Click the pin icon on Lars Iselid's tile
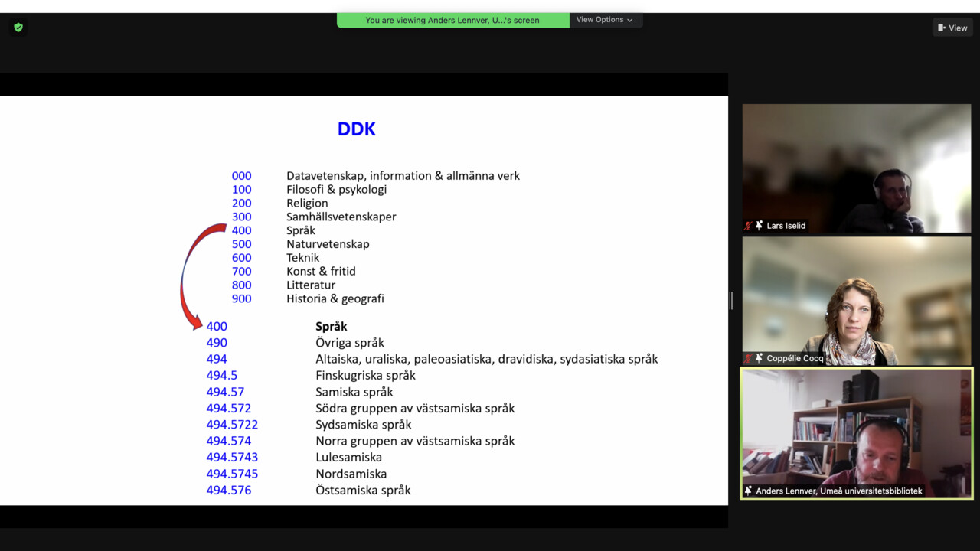 pos(758,225)
